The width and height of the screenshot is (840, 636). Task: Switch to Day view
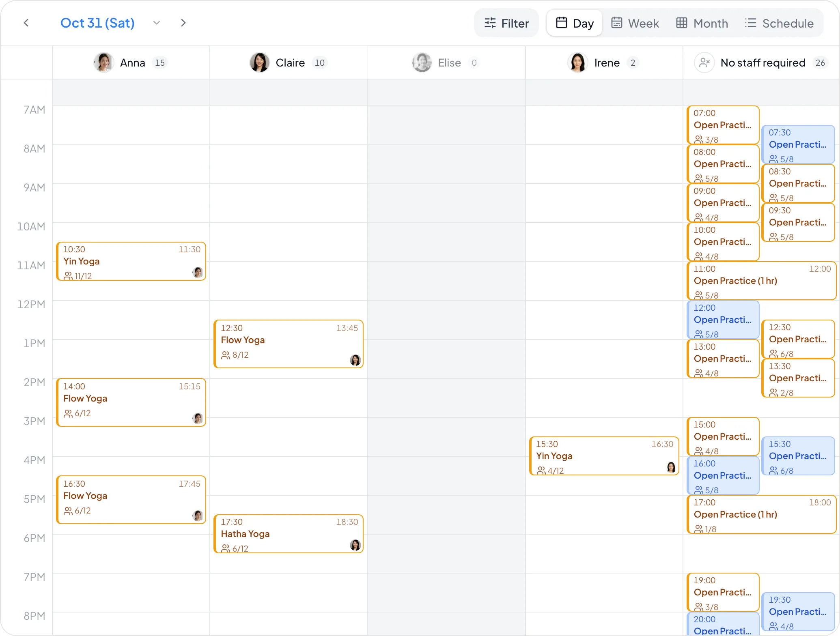coord(575,23)
